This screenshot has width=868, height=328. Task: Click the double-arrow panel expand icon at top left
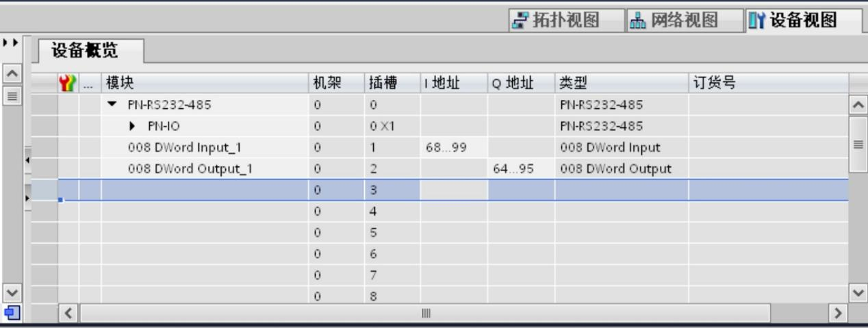(x=12, y=42)
